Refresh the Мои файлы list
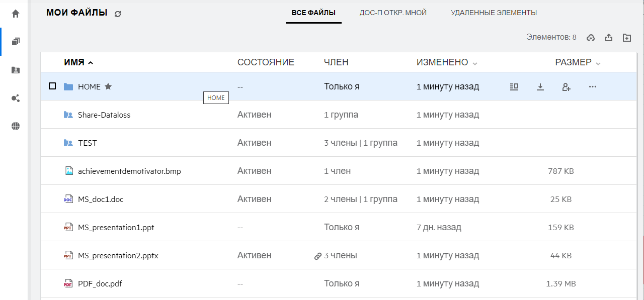 [118, 14]
